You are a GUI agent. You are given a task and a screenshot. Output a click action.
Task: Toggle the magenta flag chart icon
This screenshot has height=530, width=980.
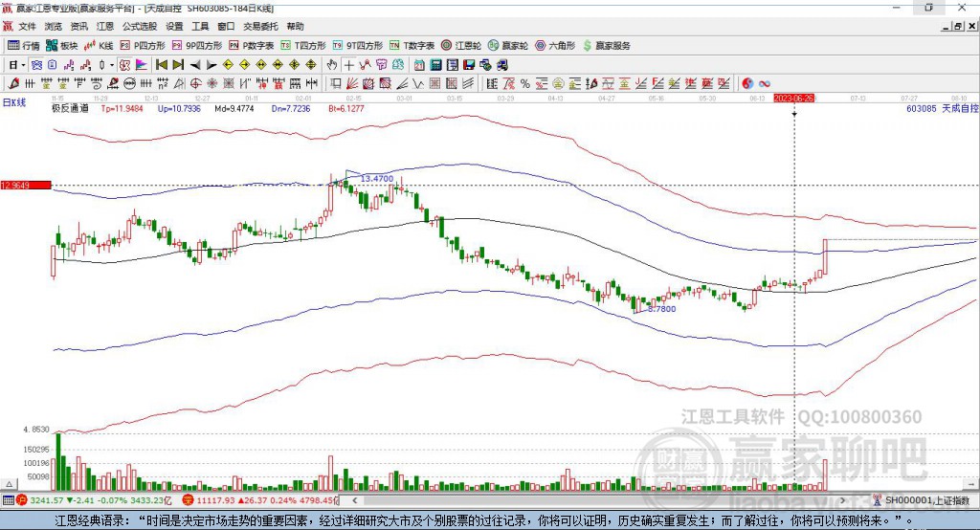click(x=142, y=65)
